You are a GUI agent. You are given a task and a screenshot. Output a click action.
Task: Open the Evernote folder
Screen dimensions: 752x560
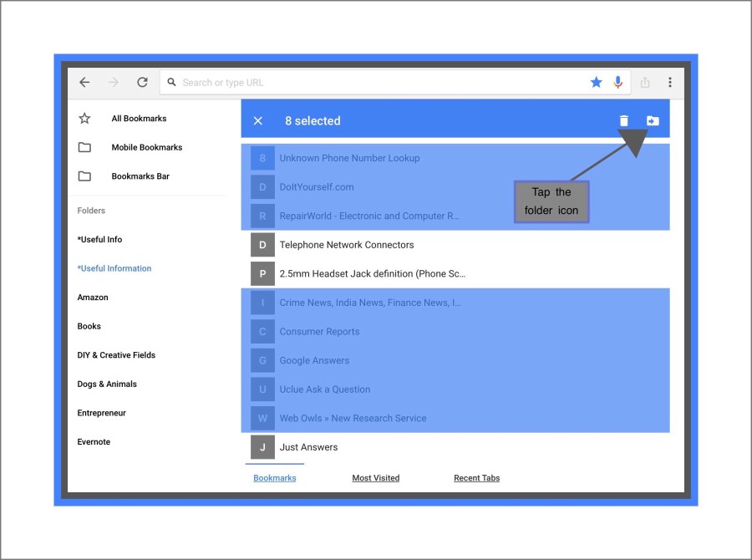click(94, 442)
